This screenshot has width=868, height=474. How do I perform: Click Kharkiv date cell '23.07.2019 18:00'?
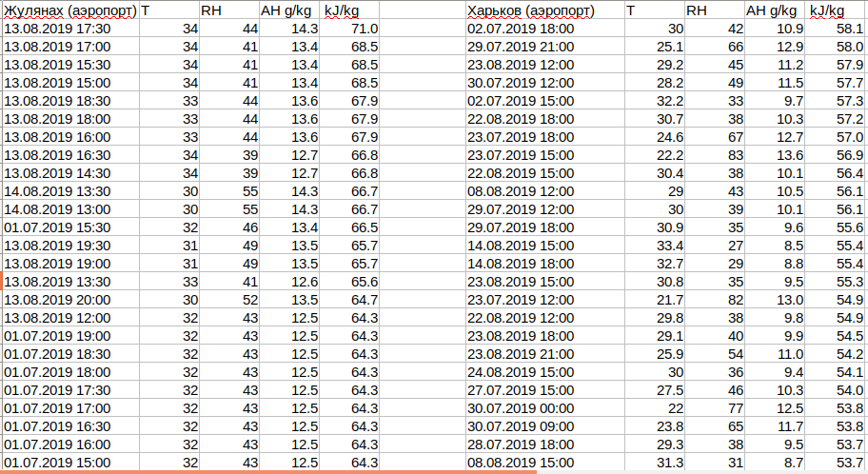tap(545, 137)
